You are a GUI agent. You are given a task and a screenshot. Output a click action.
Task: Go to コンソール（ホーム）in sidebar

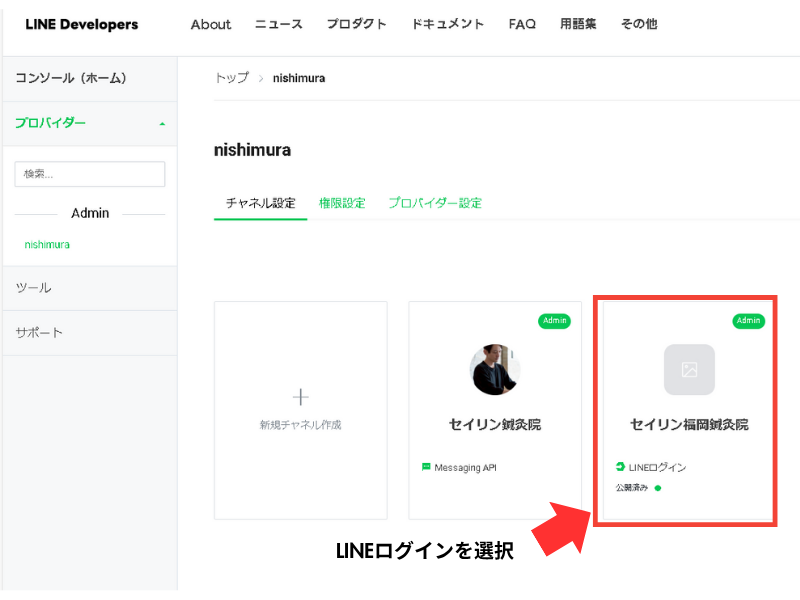click(x=71, y=78)
